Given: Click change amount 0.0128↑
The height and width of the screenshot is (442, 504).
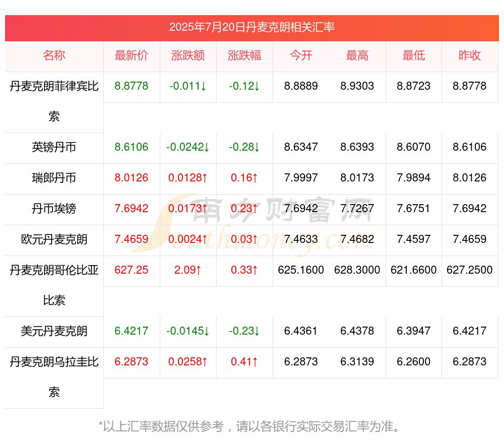Looking at the screenshot, I should (x=188, y=178).
